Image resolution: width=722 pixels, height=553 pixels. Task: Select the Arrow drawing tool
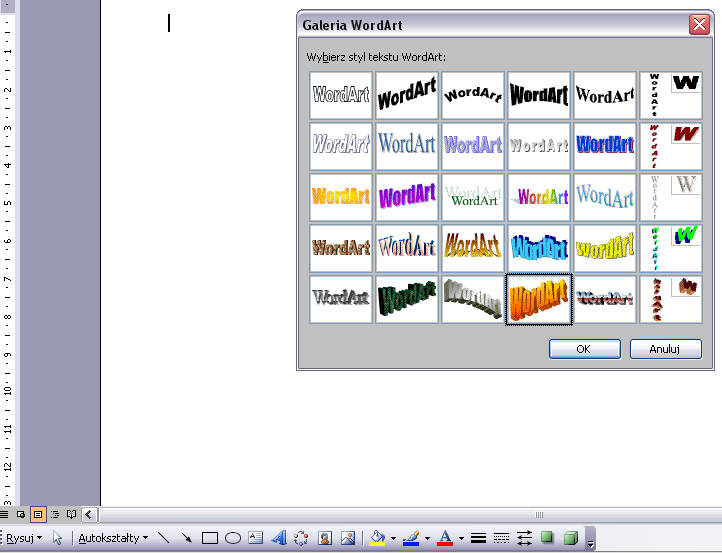point(186,538)
